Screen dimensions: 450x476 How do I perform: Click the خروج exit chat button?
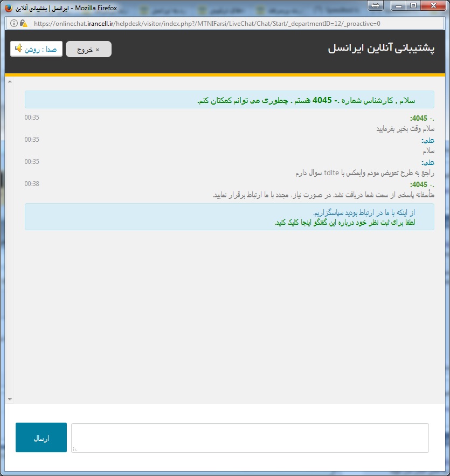click(x=88, y=49)
